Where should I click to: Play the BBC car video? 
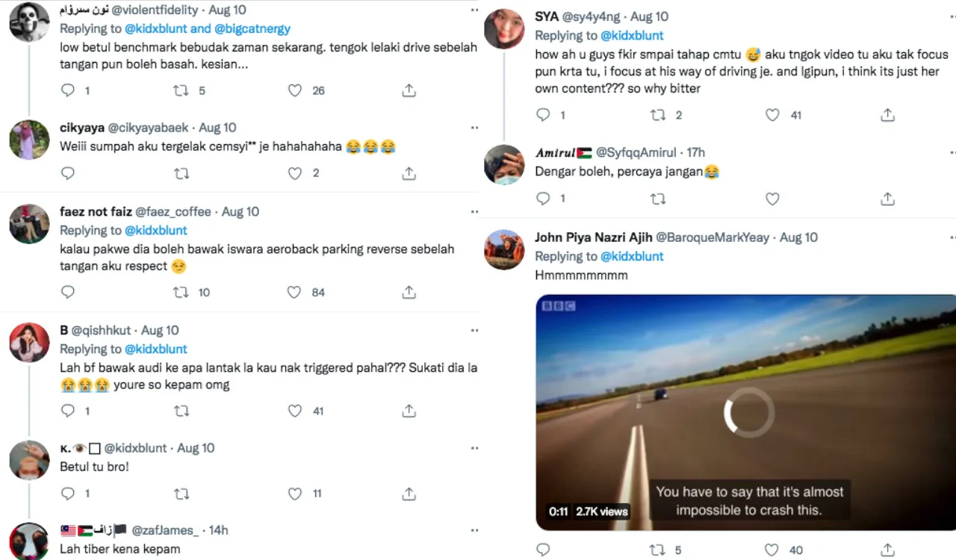[x=749, y=412]
